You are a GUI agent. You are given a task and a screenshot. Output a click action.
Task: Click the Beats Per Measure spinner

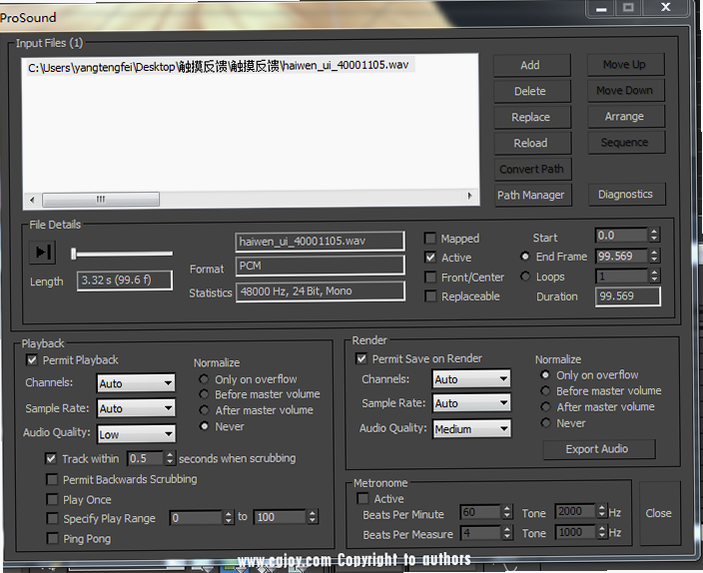tap(507, 533)
